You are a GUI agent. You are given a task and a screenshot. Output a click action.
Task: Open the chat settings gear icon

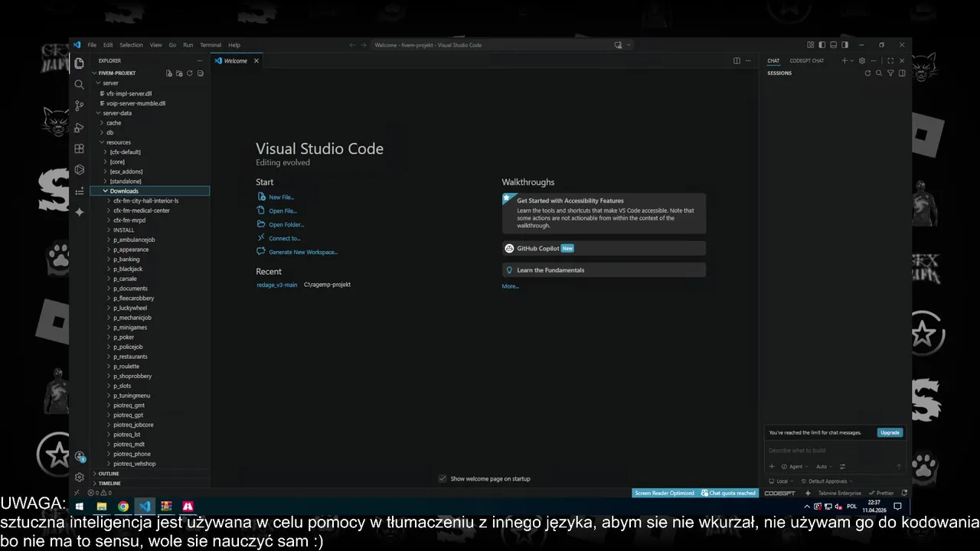pyautogui.click(x=862, y=60)
